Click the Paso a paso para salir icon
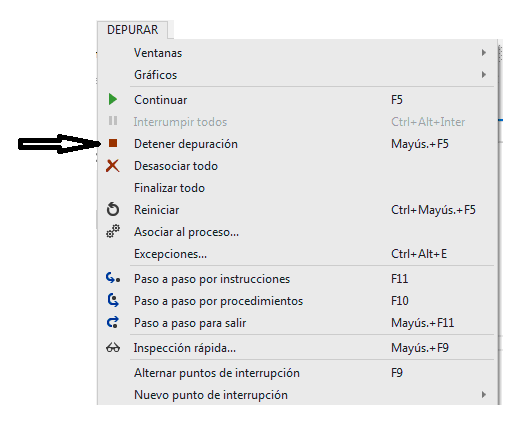Viewport: 507px width, 423px height. (113, 322)
